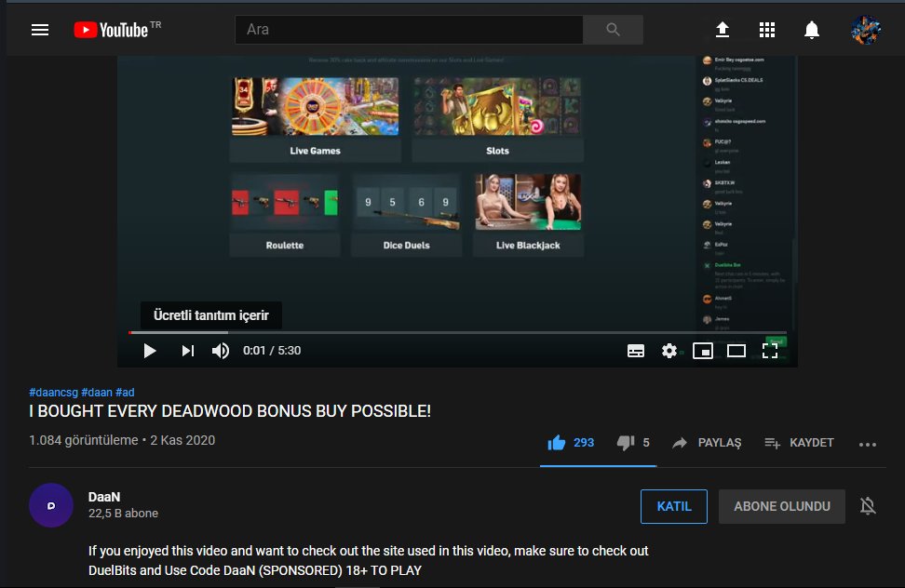
Task: Click the magnifier search button
Action: [x=613, y=30]
